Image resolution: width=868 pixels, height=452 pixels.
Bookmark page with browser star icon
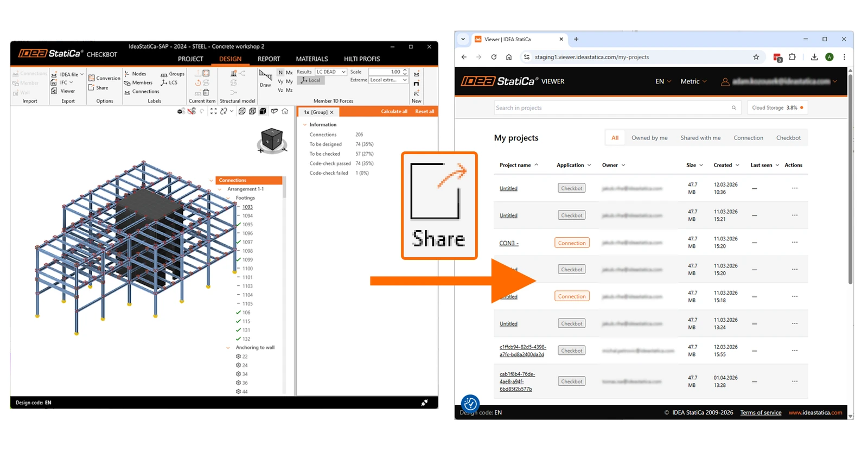[756, 57]
